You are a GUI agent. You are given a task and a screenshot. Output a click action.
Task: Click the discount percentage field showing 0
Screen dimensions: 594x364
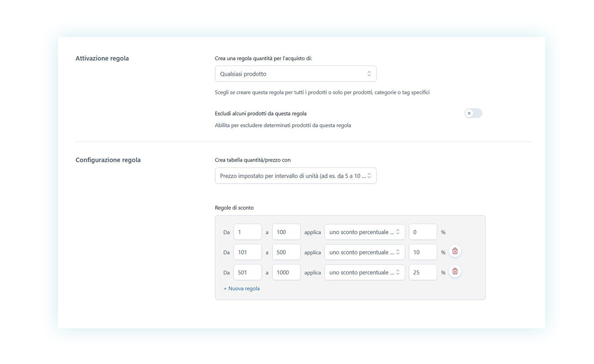point(423,232)
